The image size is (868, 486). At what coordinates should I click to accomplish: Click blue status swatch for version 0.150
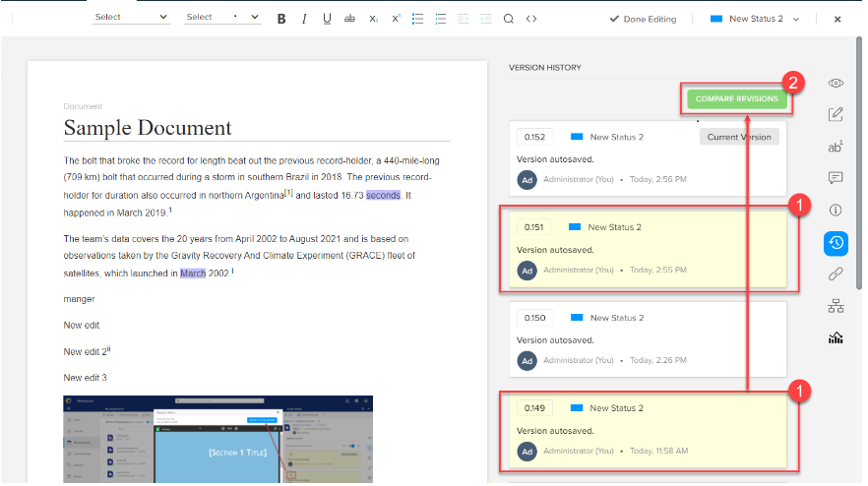point(577,318)
